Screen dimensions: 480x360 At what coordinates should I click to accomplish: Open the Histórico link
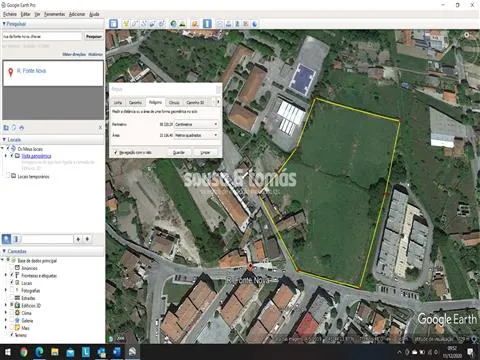(x=96, y=54)
